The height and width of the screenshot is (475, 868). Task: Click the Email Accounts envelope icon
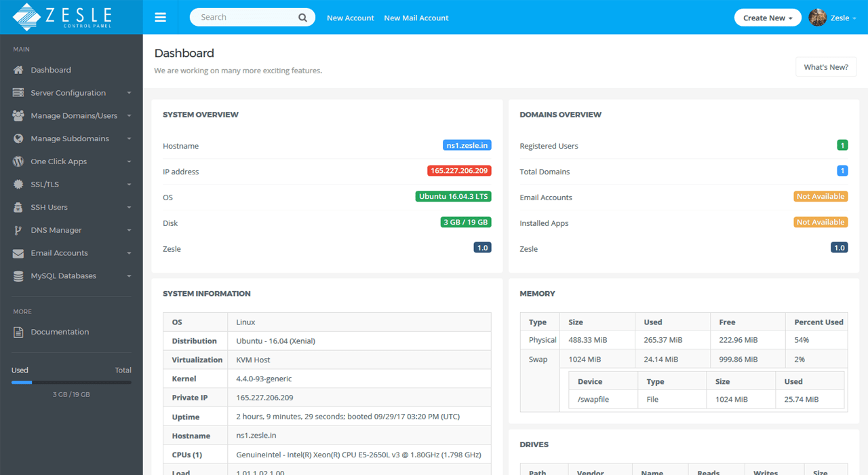tap(18, 253)
